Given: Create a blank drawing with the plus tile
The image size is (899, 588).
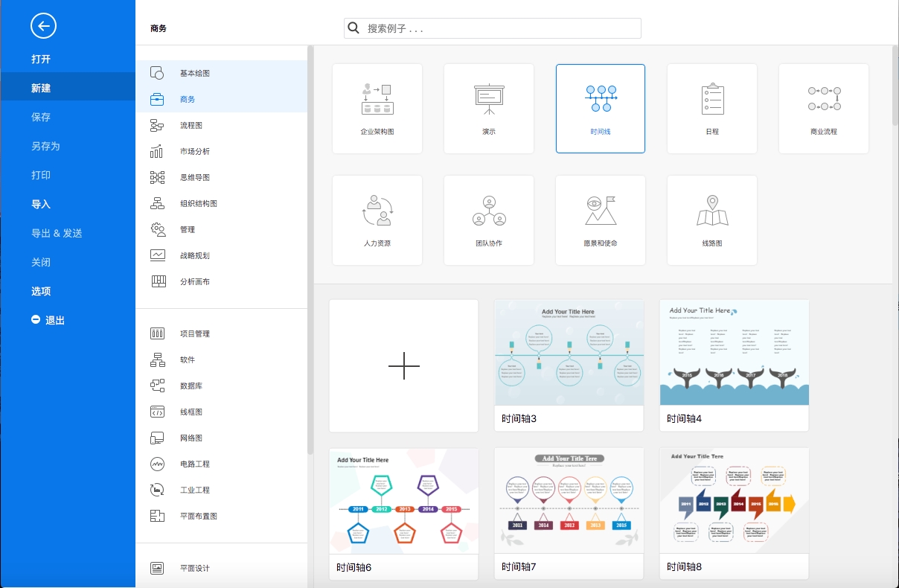Looking at the screenshot, I should 403,365.
